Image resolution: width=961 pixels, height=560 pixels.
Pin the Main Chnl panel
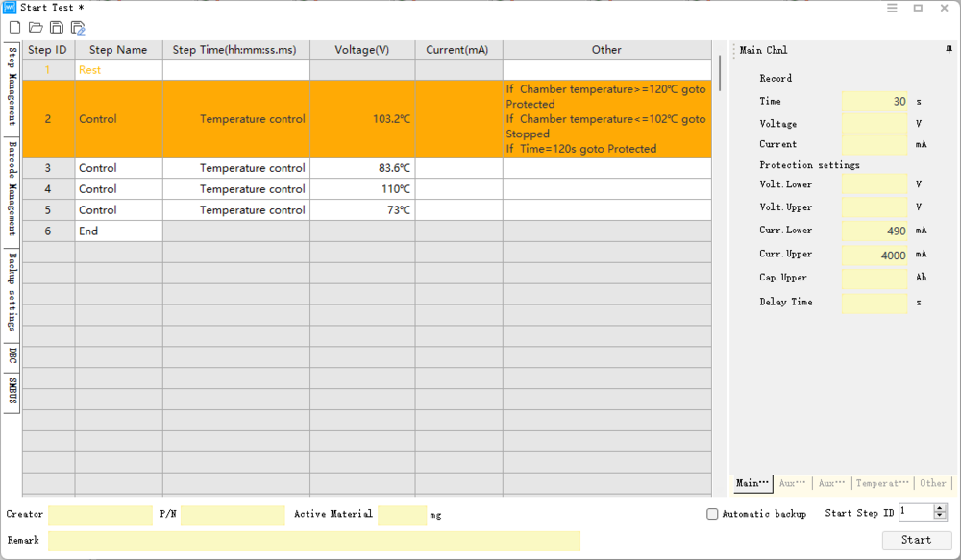pyautogui.click(x=949, y=50)
